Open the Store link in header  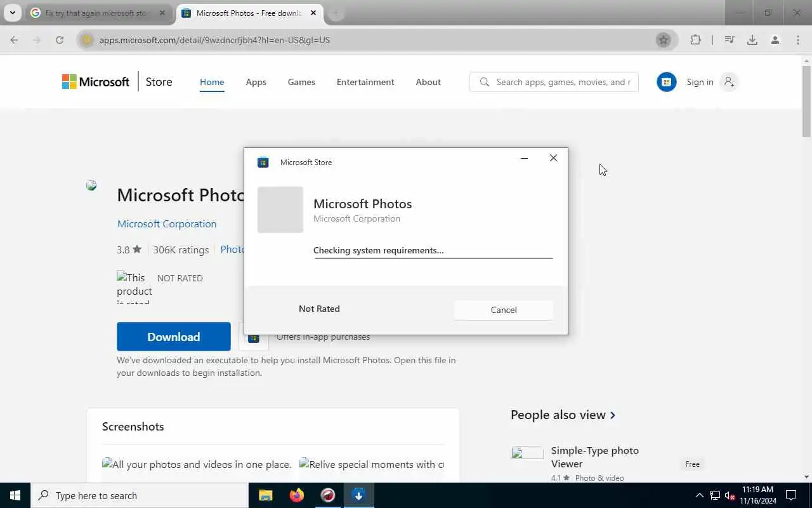pos(159,82)
